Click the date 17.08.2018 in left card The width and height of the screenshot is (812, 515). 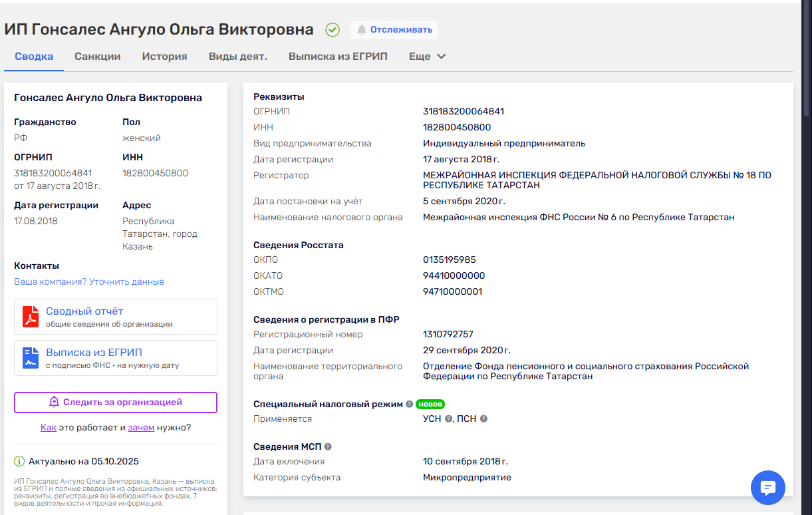(x=36, y=222)
